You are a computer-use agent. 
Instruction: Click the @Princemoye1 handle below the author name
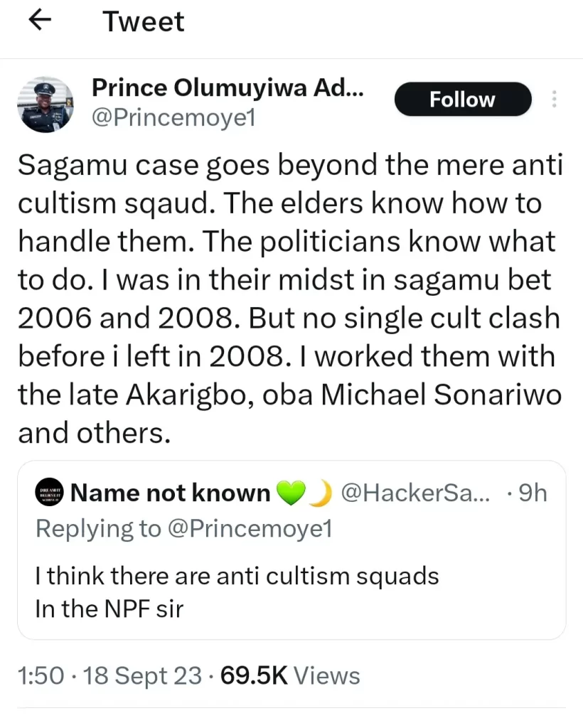[174, 119]
